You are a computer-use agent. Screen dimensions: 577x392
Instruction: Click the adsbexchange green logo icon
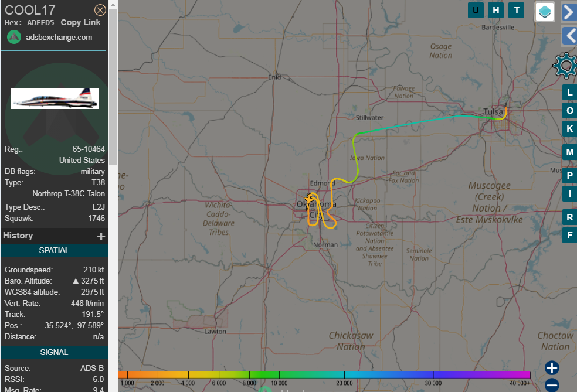14,37
